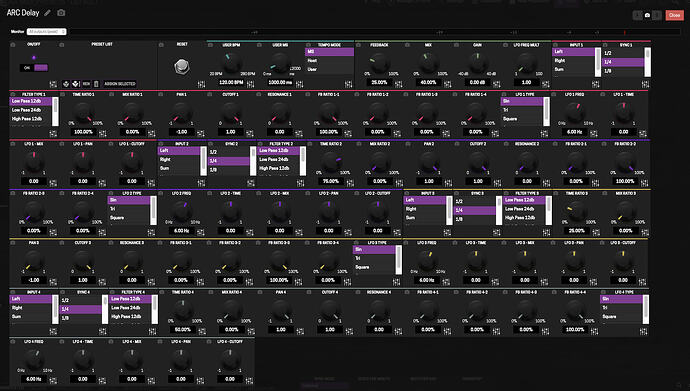Push the RESET footswitch button
This screenshot has height=391, width=690.
click(x=182, y=67)
